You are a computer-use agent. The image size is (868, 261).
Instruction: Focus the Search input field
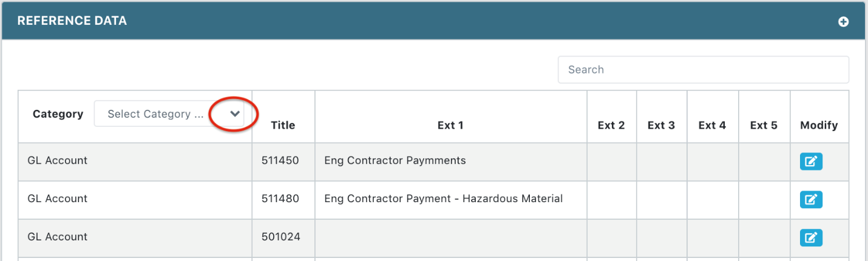click(x=703, y=70)
